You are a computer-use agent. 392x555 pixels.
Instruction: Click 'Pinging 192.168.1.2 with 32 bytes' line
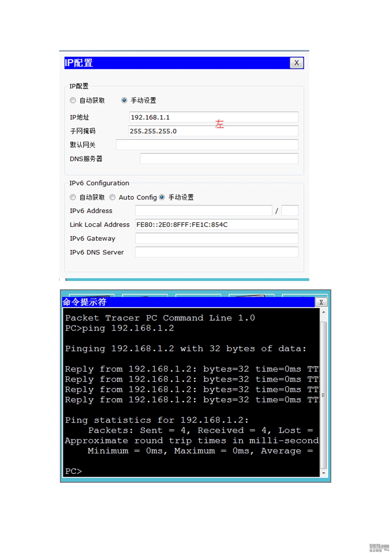click(186, 349)
